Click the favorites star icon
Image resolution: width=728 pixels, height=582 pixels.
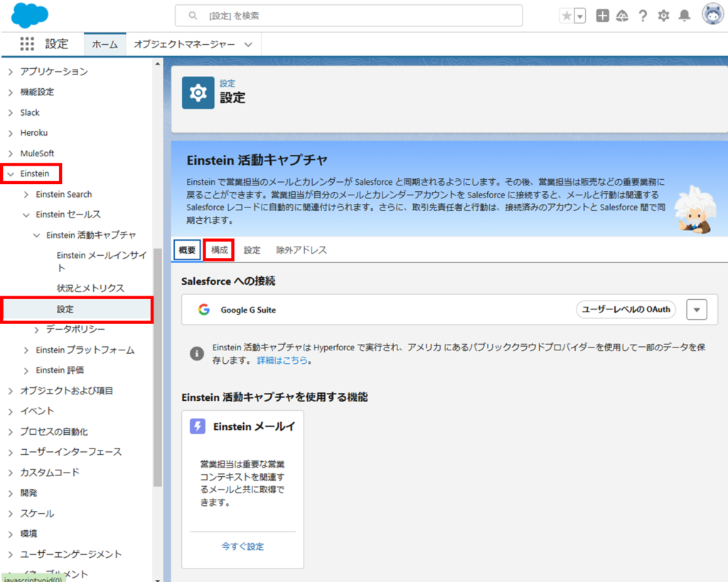pos(567,16)
